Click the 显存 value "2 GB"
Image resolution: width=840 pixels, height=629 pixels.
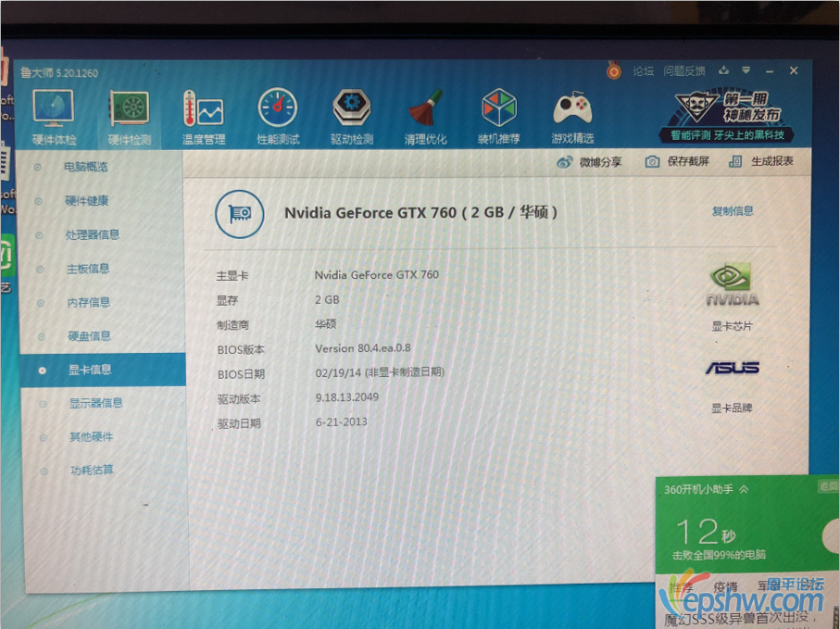(x=327, y=300)
